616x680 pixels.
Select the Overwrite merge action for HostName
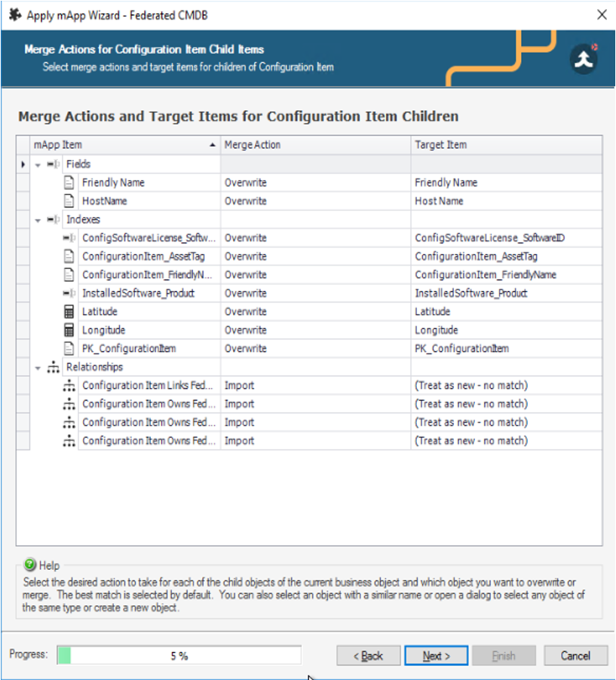[x=315, y=201]
